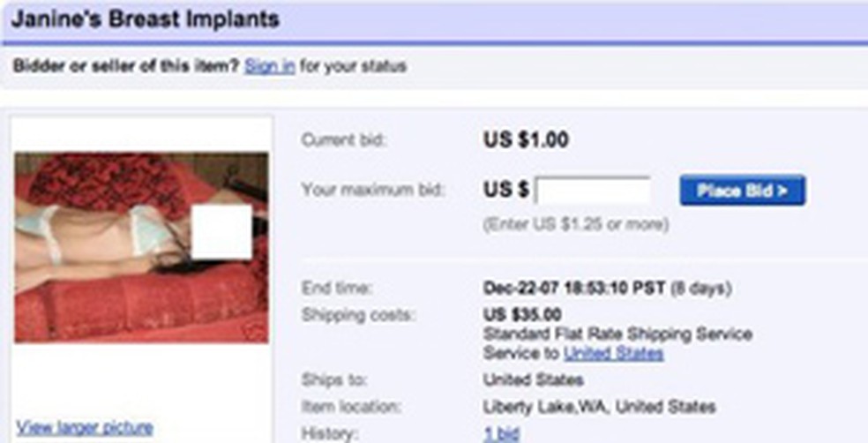Click "Standard Flat Rate Shipping Service" text
The width and height of the screenshot is (868, 443).
(x=617, y=334)
